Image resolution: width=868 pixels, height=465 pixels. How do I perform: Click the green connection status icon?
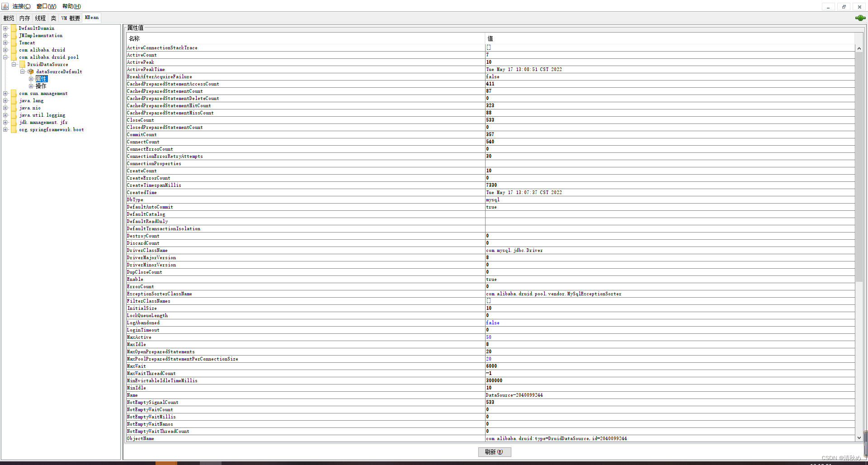pyautogui.click(x=860, y=18)
